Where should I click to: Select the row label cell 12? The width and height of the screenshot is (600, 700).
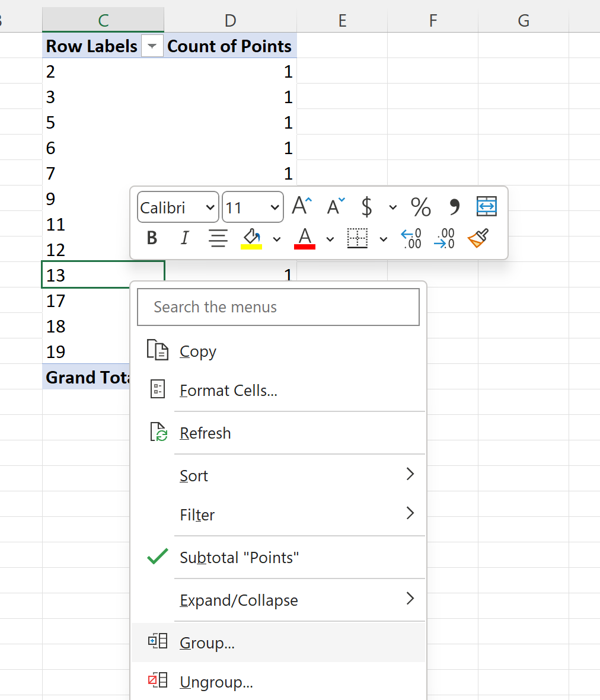pos(87,250)
